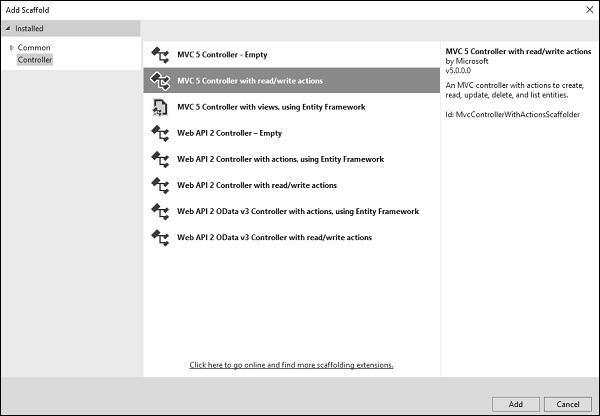This screenshot has width=600, height=416.
Task: Click the Web API 2 Controller Empty icon
Action: coord(158,133)
